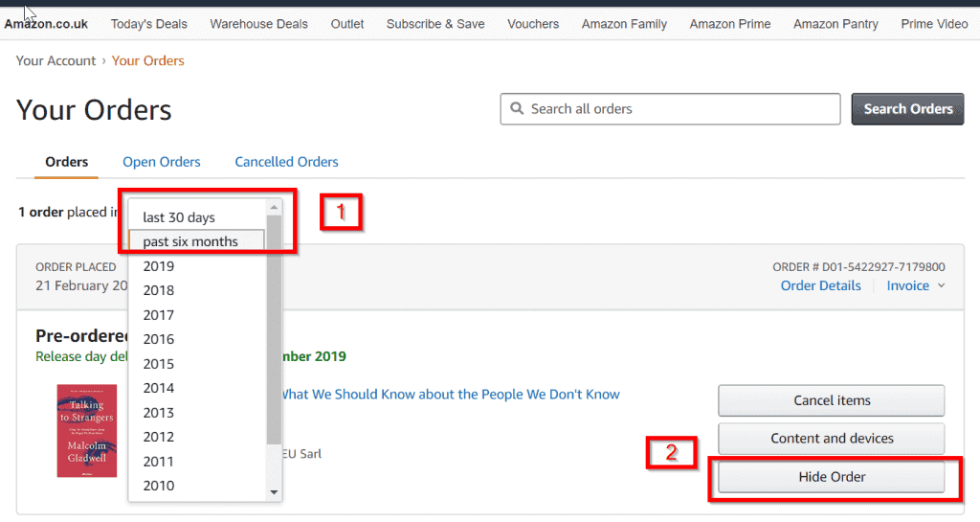Viewport: 980px width, 522px height.
Task: Click the Search Orders button
Action: pyautogui.click(x=907, y=109)
